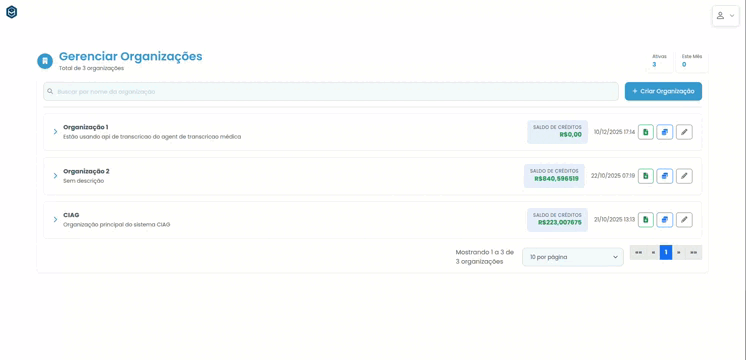Click the date 22/10/2025 07:19
This screenshot has height=360, width=746.
613,176
